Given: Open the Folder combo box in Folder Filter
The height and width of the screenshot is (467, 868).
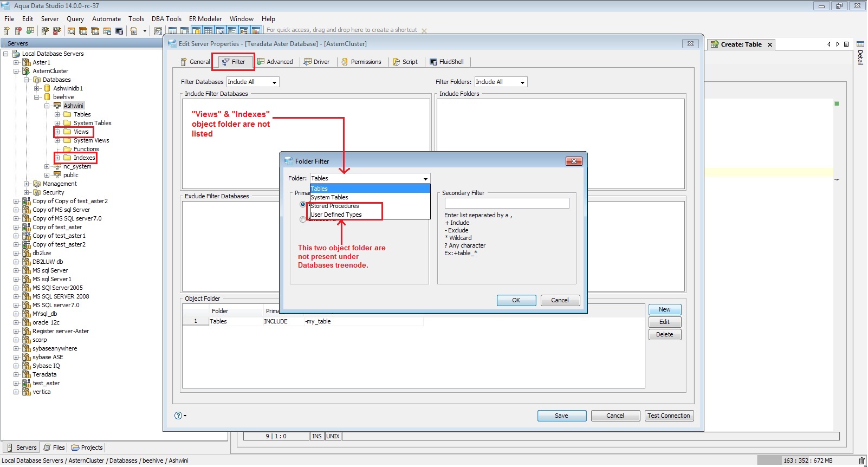Looking at the screenshot, I should coord(425,178).
